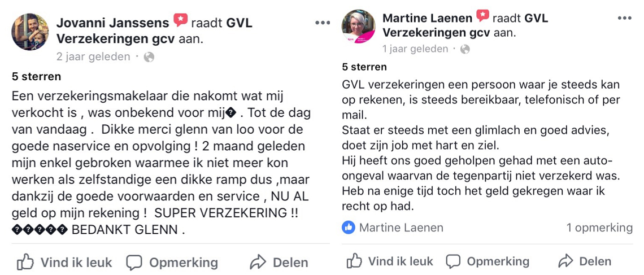Click the '1 jaar geleden' timestamp

[415, 49]
